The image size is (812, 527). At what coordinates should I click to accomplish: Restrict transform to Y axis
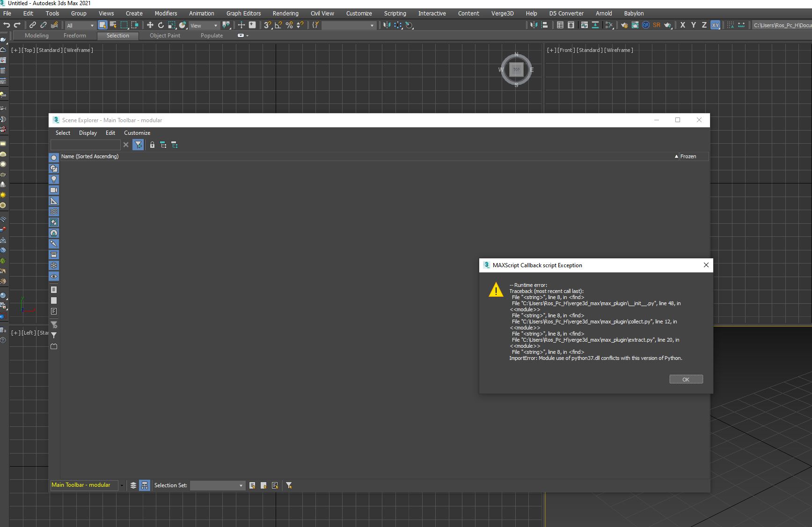(694, 25)
